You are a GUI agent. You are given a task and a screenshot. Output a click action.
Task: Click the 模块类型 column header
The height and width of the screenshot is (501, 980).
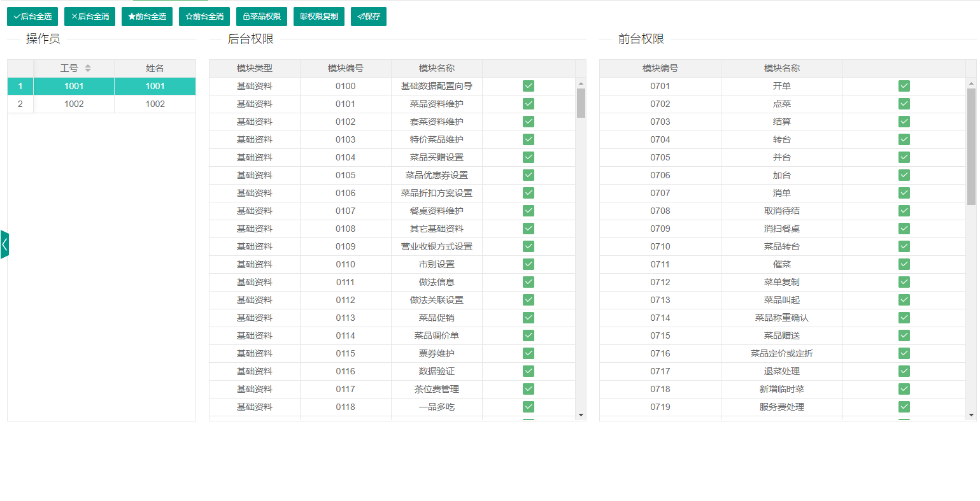pos(255,68)
